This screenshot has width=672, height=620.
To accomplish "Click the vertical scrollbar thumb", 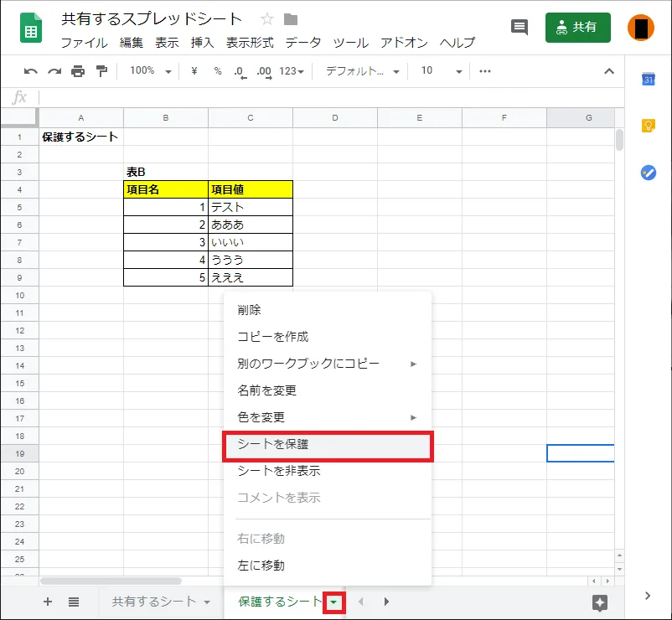I will 619,140.
